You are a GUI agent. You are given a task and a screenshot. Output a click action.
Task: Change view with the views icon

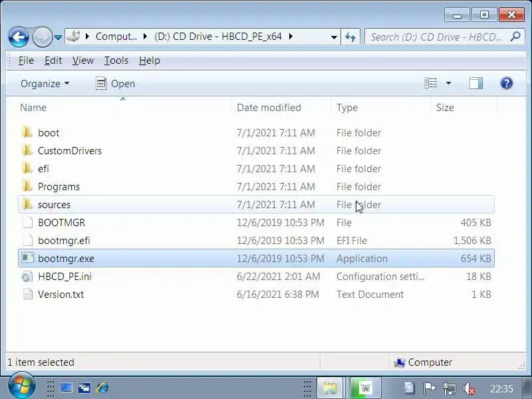pos(430,83)
